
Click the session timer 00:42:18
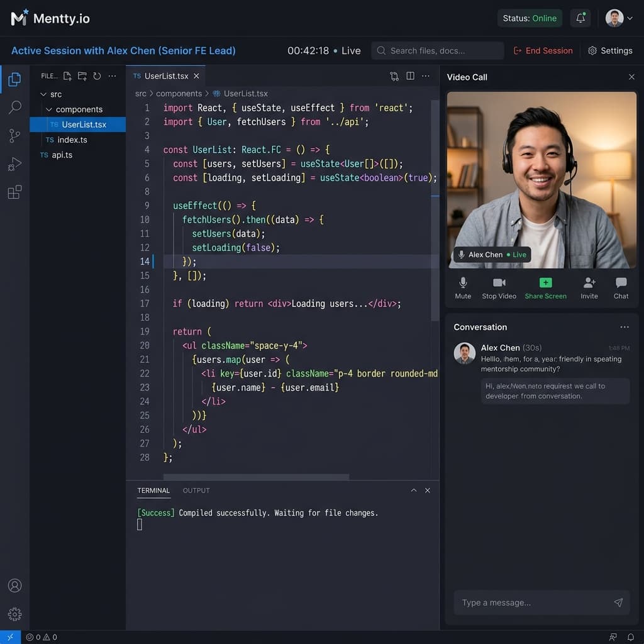(x=308, y=50)
